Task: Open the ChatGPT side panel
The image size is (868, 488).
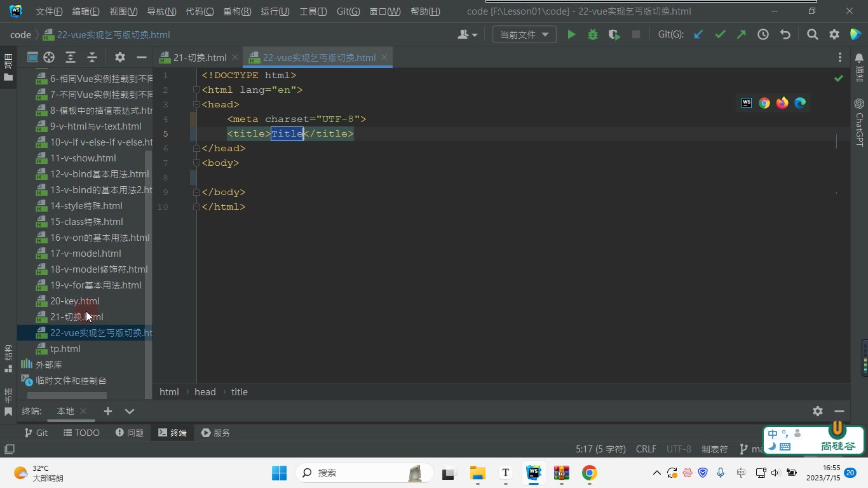Action: 859,123
